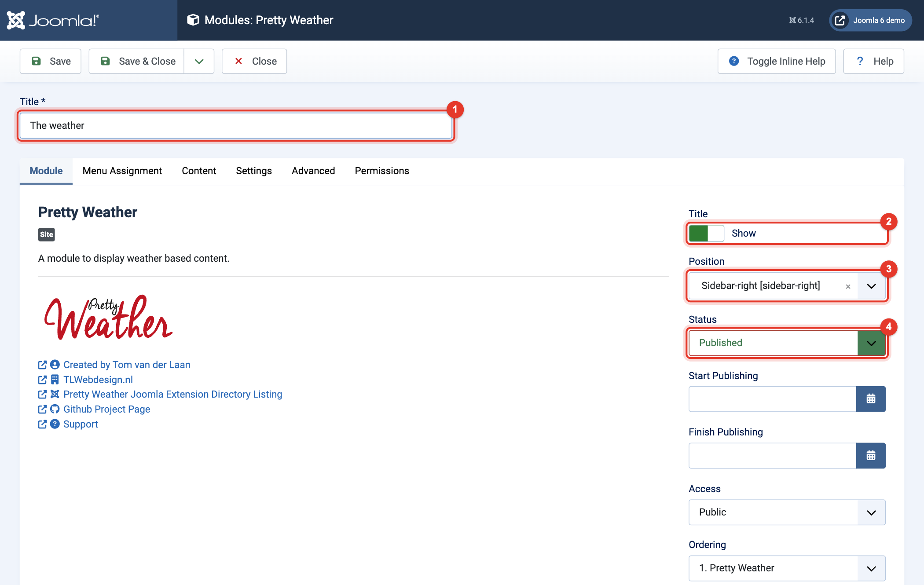Expand the Position dropdown arrow
The image size is (924, 585).
(871, 286)
